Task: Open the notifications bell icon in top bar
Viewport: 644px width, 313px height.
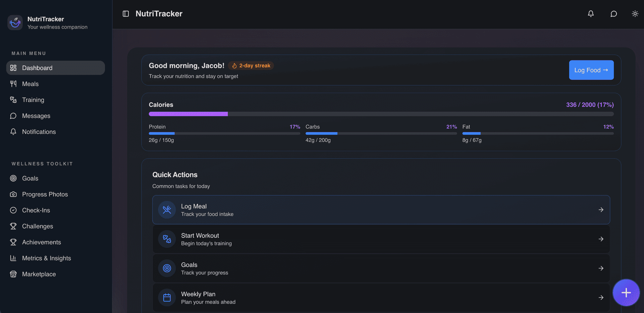Action: pos(591,14)
